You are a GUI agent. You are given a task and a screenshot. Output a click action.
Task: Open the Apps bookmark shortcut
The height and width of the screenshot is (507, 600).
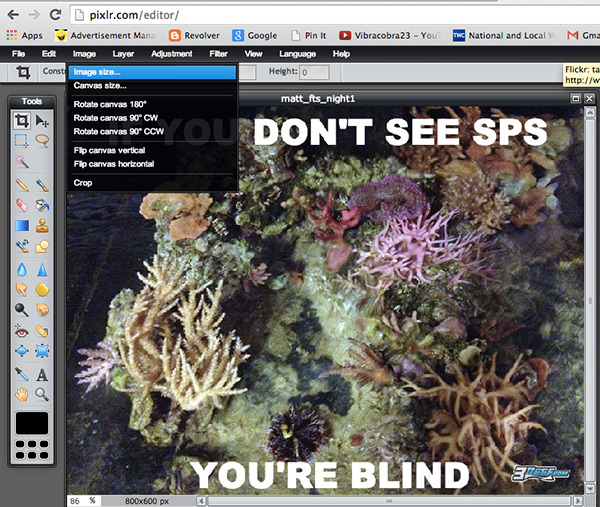[24, 36]
